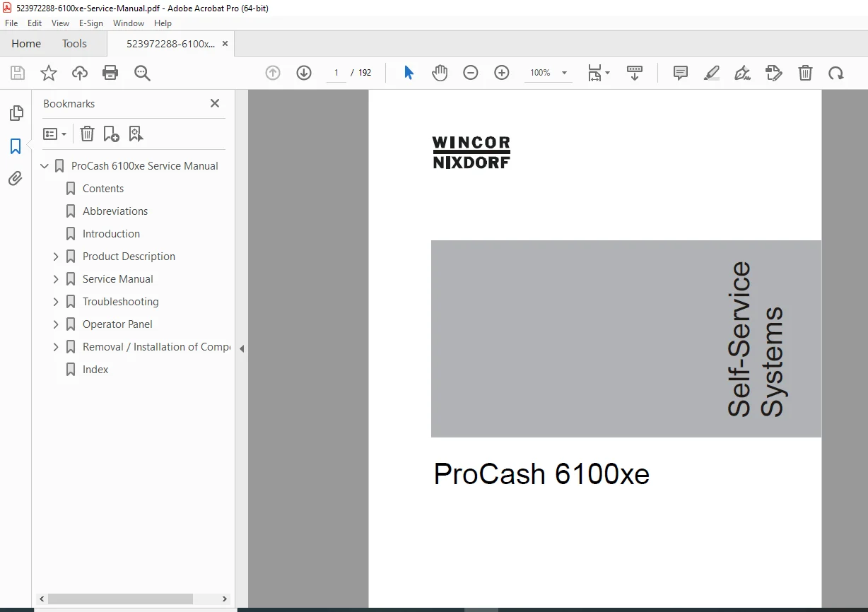
Task: Jump to the Abbreviations bookmark
Action: pos(115,211)
